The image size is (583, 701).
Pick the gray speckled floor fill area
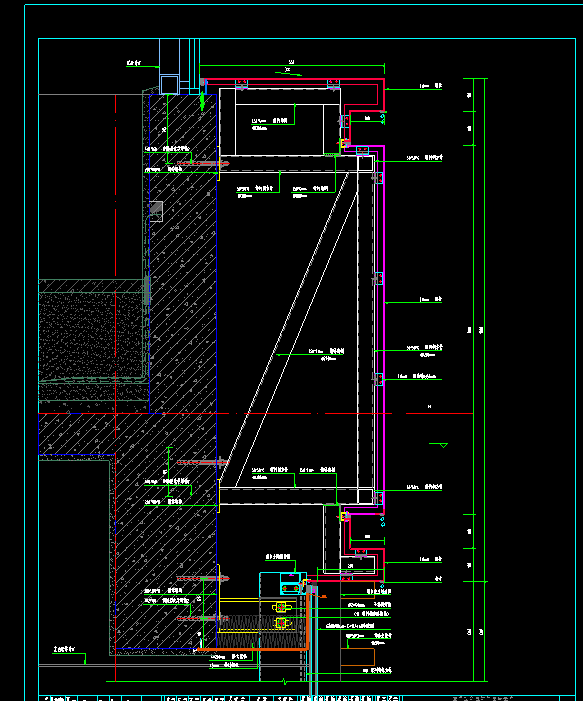click(92, 334)
